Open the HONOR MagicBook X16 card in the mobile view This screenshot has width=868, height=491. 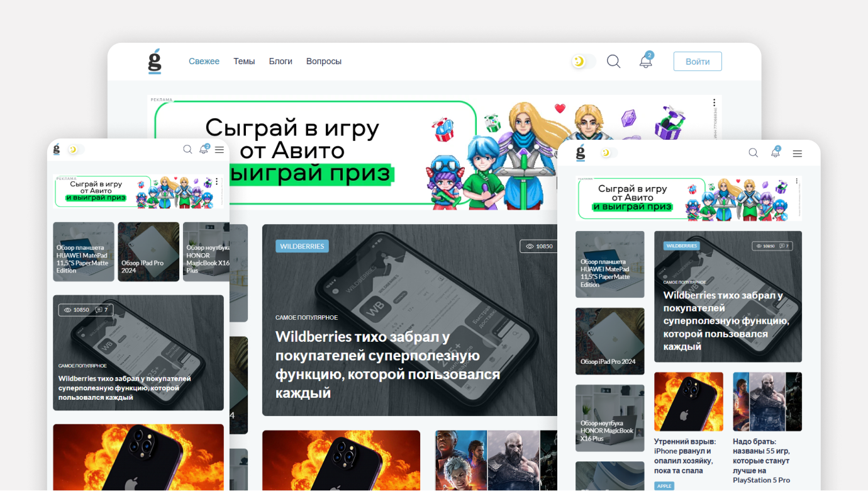click(x=206, y=252)
